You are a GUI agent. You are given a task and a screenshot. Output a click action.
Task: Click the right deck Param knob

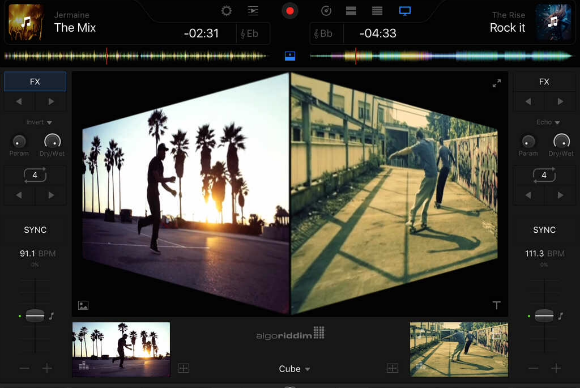(528, 141)
